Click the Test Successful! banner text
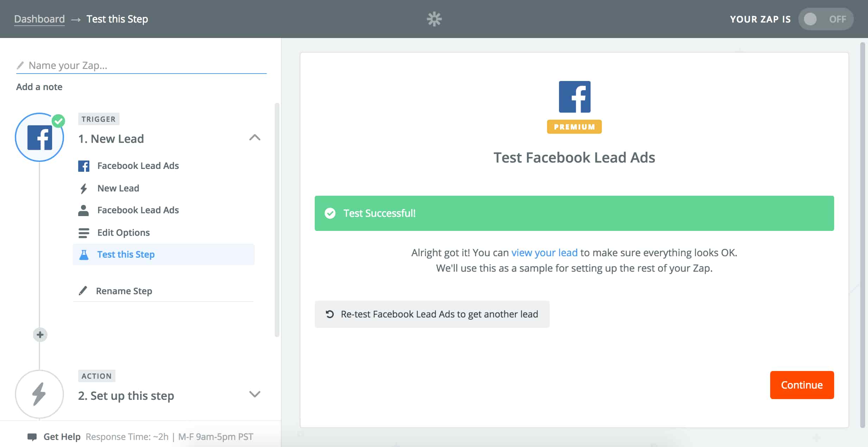This screenshot has height=447, width=868. coord(379,213)
